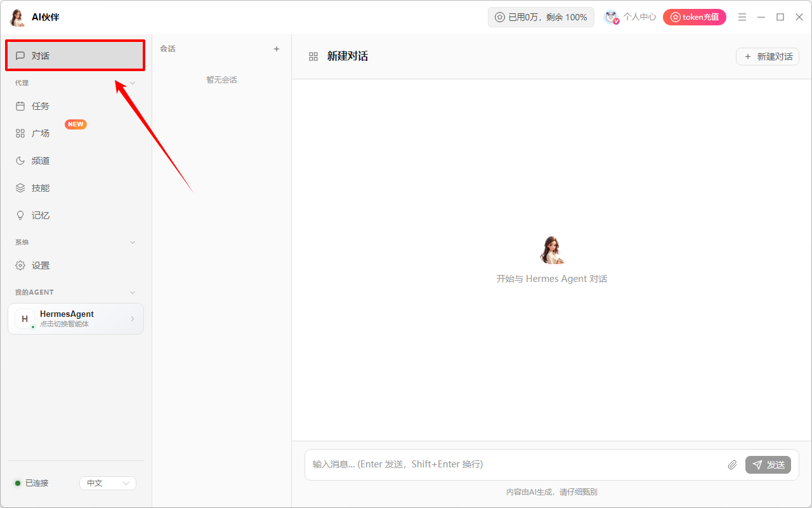Screen dimensions: 812x508
Task: Click the Hermes Agent avatar in chat area
Action: point(551,250)
